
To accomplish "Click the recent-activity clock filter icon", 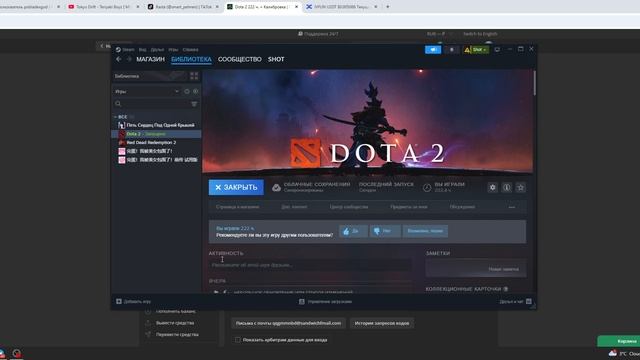I will pos(187,91).
